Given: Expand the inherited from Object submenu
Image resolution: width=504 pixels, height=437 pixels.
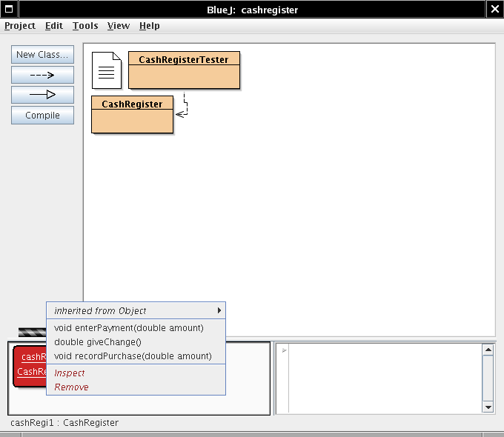Looking at the screenshot, I should click(x=136, y=311).
